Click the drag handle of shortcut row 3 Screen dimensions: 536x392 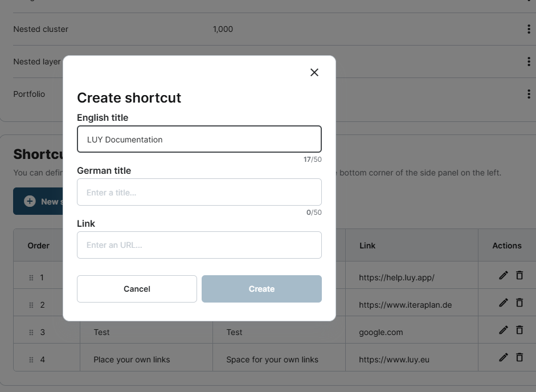click(31, 332)
